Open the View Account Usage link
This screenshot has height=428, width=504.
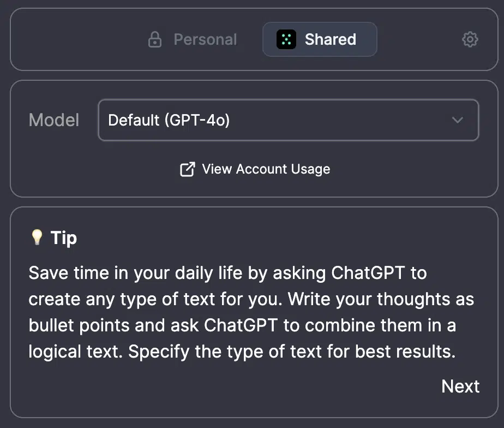255,169
